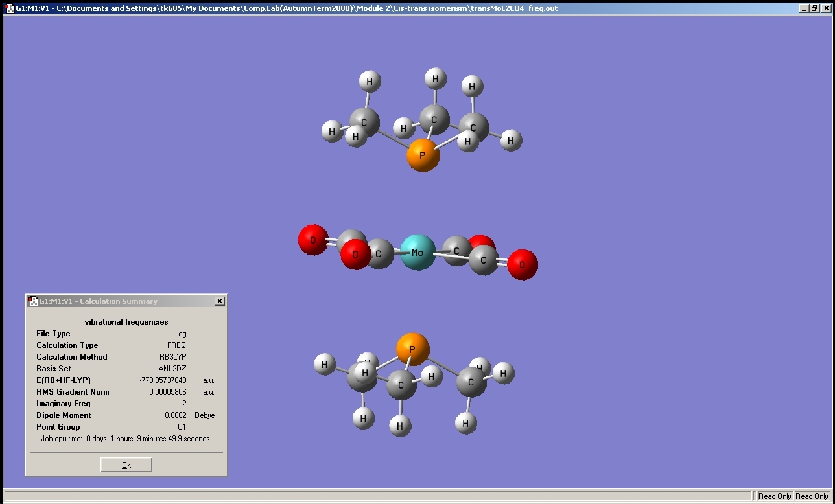This screenshot has width=835, height=504.
Task: Click the Imaginary Freq value
Action: tap(184, 404)
